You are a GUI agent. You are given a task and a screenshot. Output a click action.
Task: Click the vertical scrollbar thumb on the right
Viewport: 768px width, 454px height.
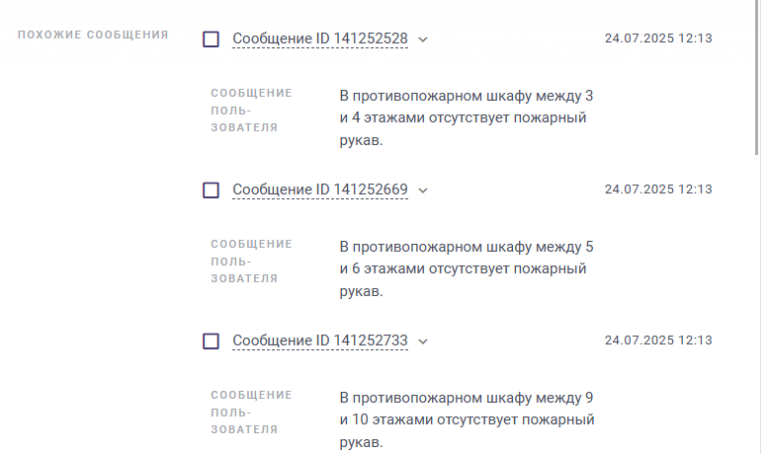(x=757, y=77)
